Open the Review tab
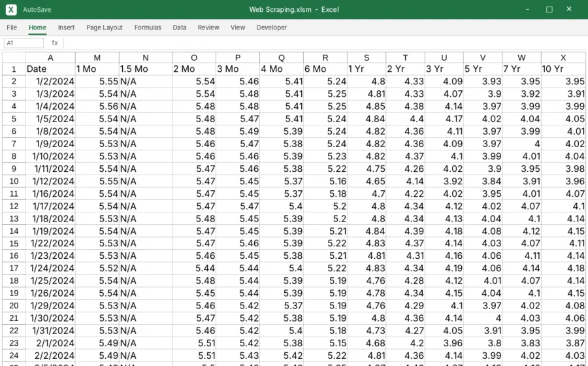The width and height of the screenshot is (588, 366). click(208, 27)
